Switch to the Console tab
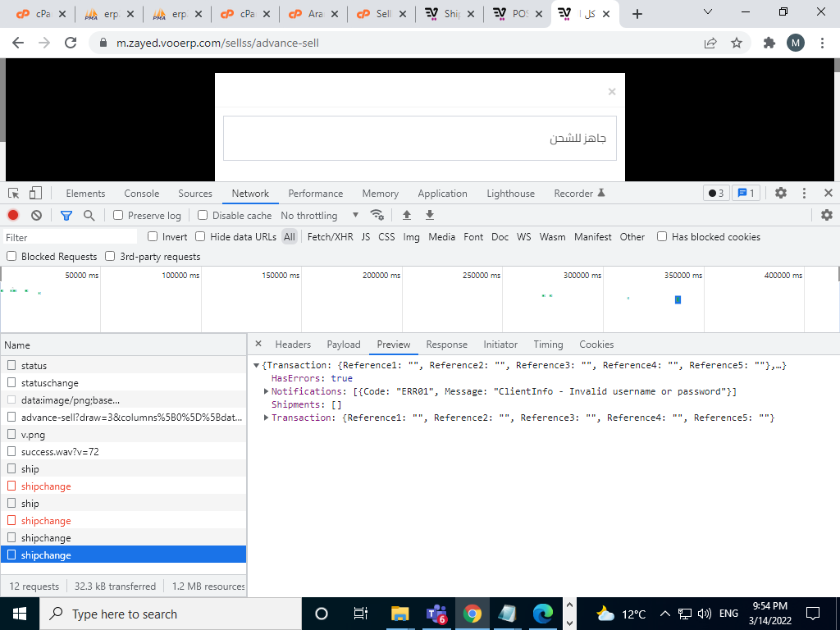 tap(142, 194)
